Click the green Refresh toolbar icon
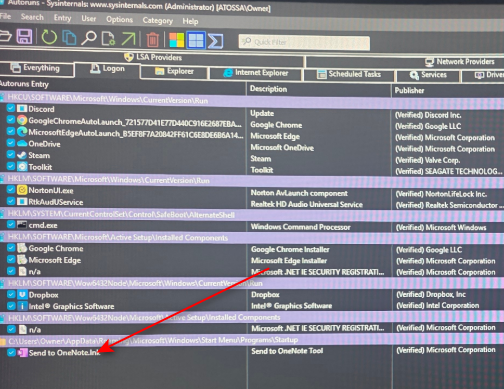 point(49,37)
